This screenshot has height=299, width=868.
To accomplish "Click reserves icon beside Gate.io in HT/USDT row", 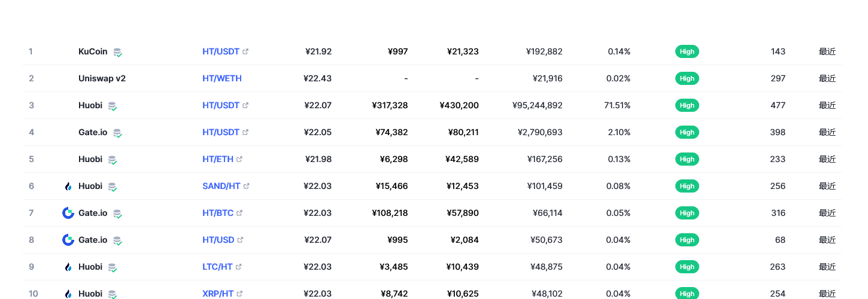I will 118,133.
